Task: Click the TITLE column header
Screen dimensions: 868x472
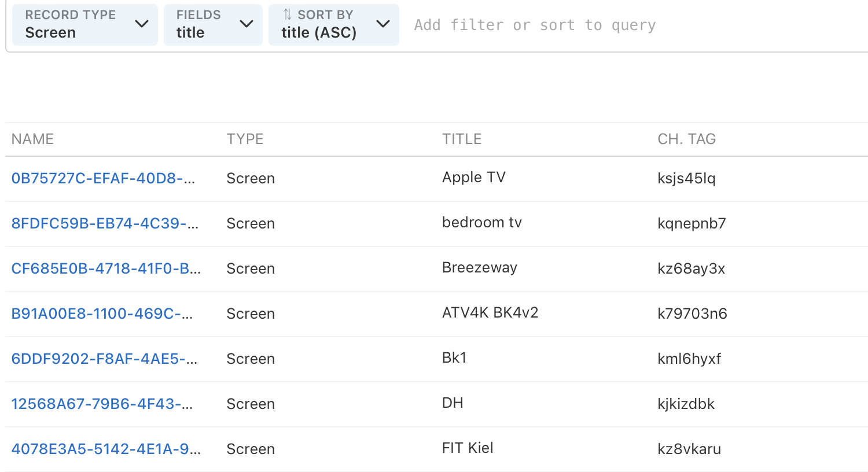Action: 462,139
